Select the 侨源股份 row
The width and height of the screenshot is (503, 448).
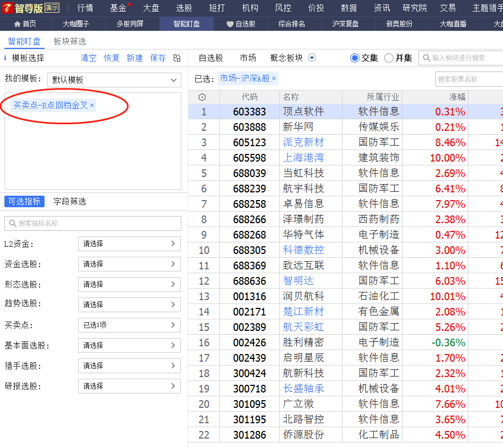(x=345, y=435)
